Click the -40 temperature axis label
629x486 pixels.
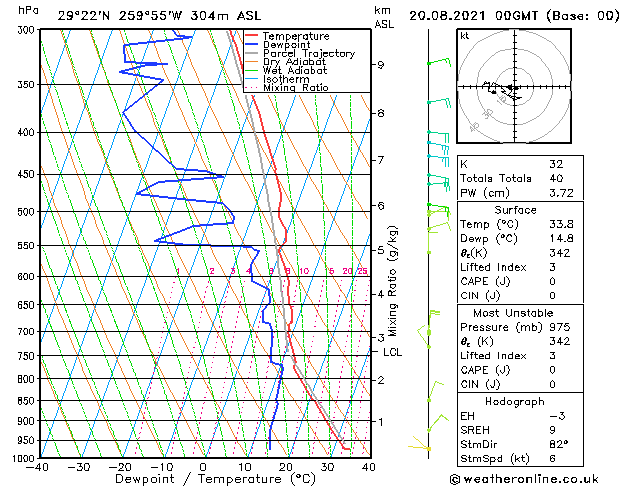[37, 467]
